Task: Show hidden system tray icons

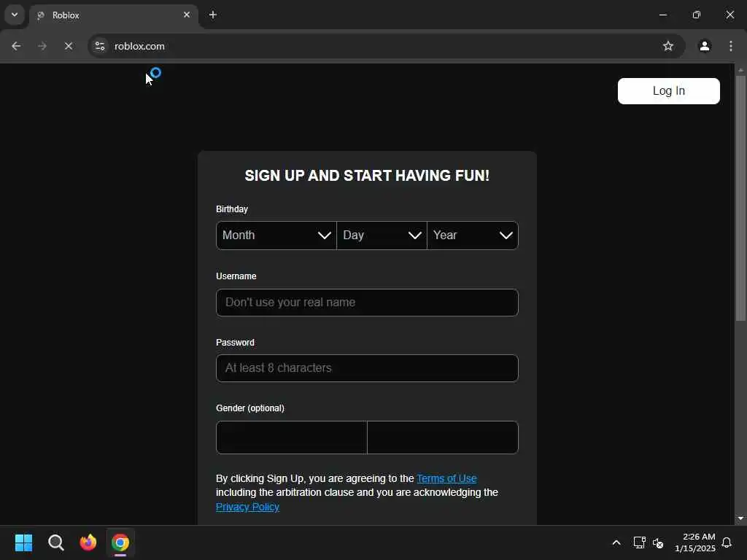Action: pos(616,542)
